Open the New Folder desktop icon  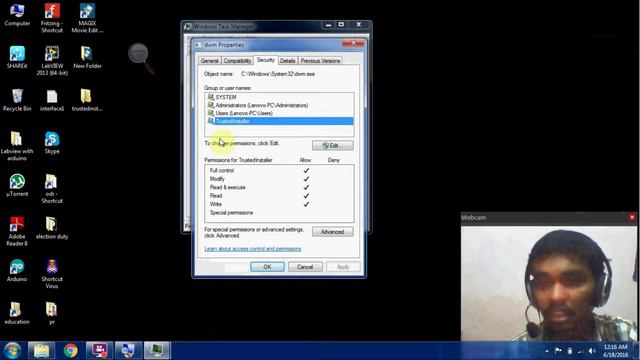(87, 57)
